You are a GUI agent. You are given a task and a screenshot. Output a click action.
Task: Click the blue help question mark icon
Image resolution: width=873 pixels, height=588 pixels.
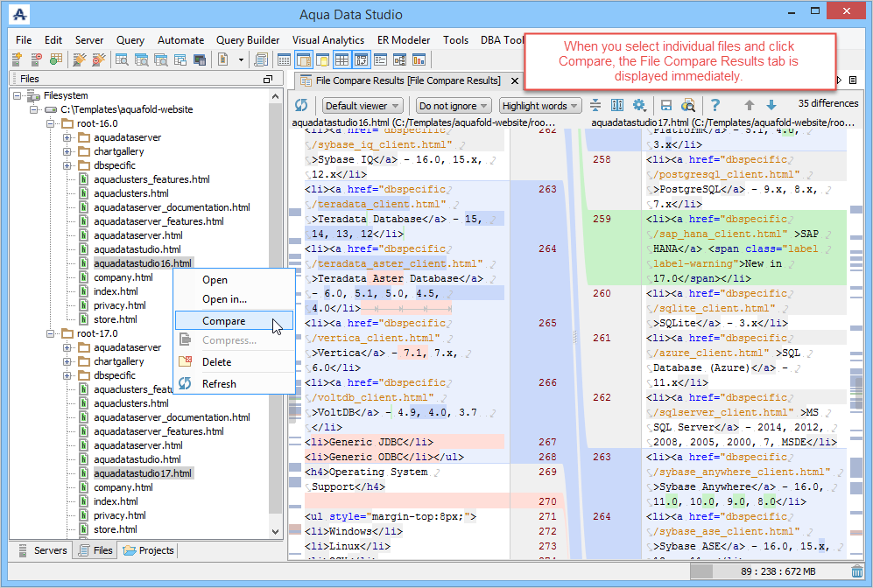pyautogui.click(x=715, y=105)
